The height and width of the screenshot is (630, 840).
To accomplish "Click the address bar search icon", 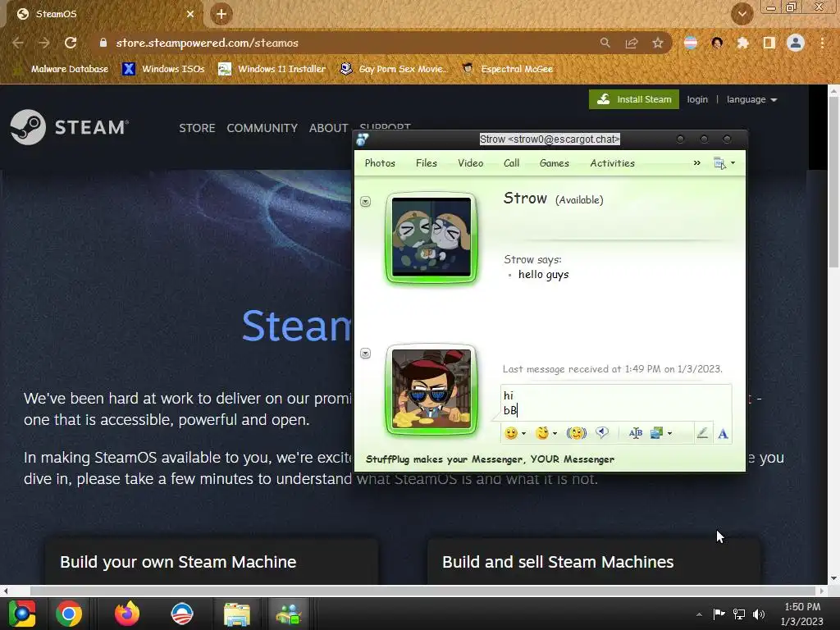I will tap(605, 43).
